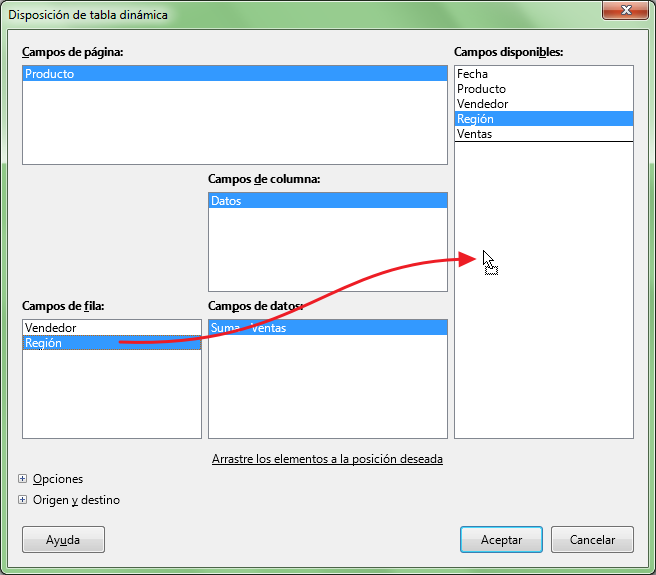Screen dimensions: 656x575
Task: Expand the Origen y destino section
Action: click(23, 500)
